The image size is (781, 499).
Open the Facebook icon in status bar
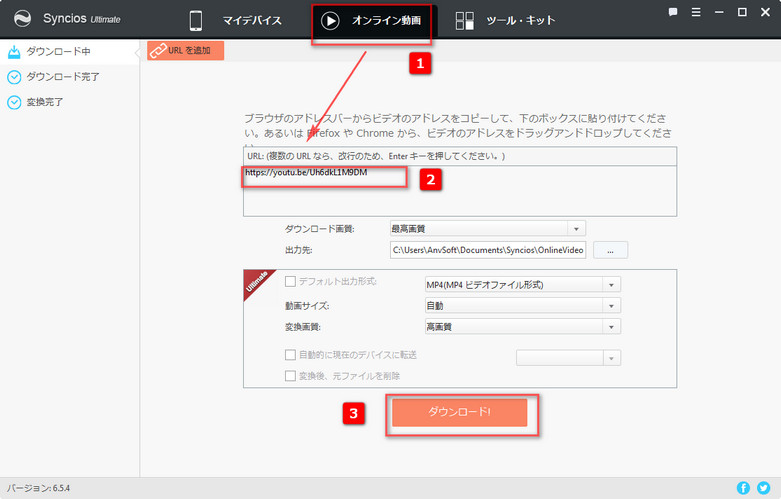(743, 488)
